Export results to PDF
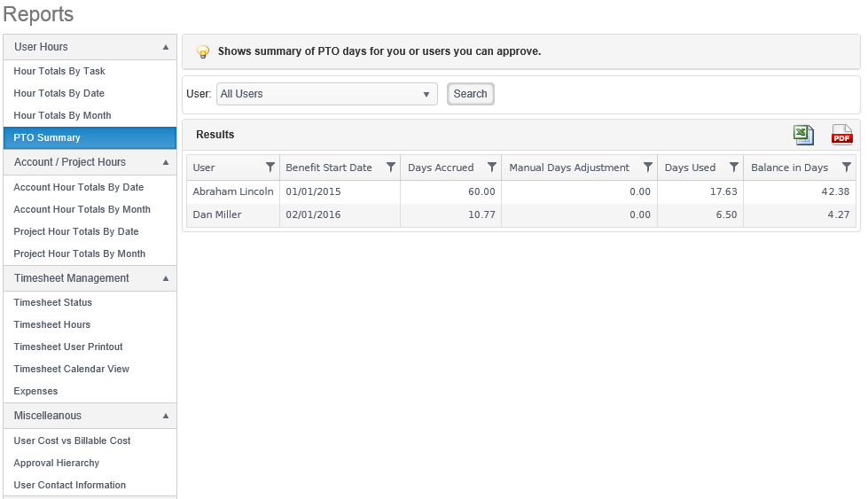The height and width of the screenshot is (499, 868). 842,135
